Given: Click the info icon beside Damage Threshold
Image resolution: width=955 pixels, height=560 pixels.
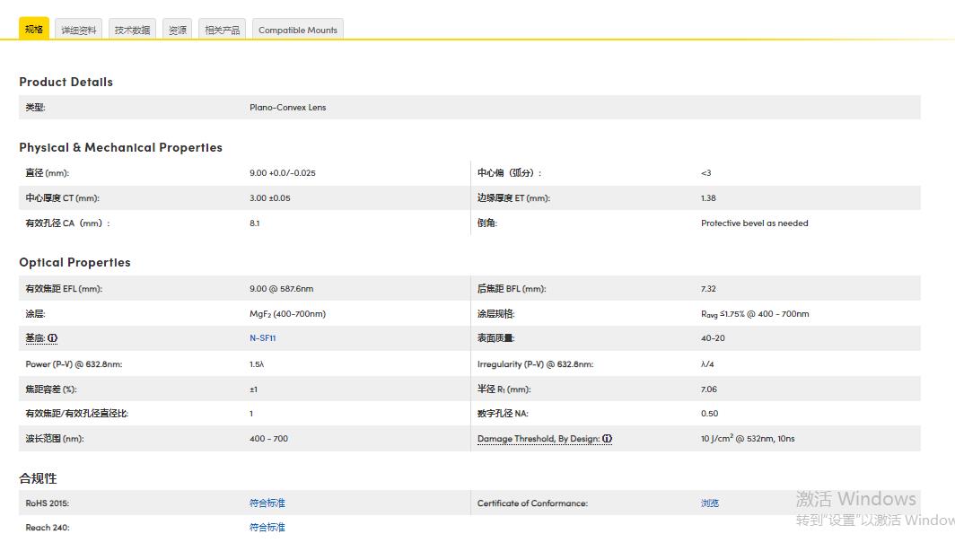Looking at the screenshot, I should [607, 439].
